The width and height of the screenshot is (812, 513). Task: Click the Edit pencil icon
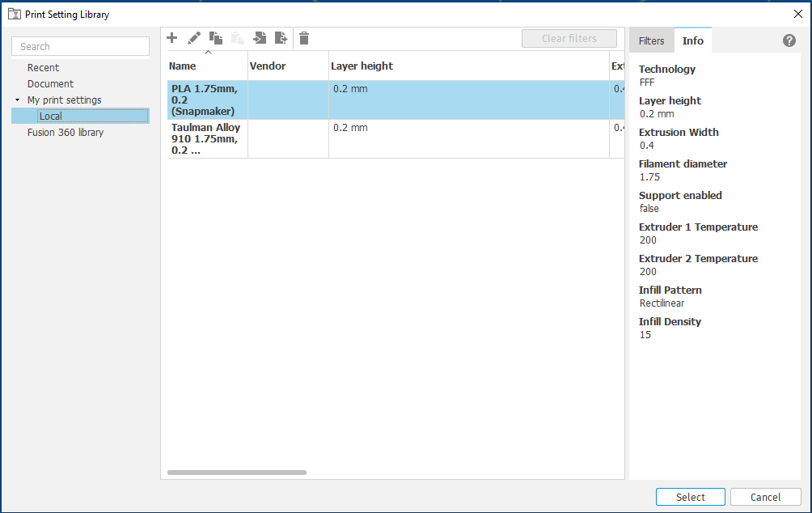click(193, 38)
